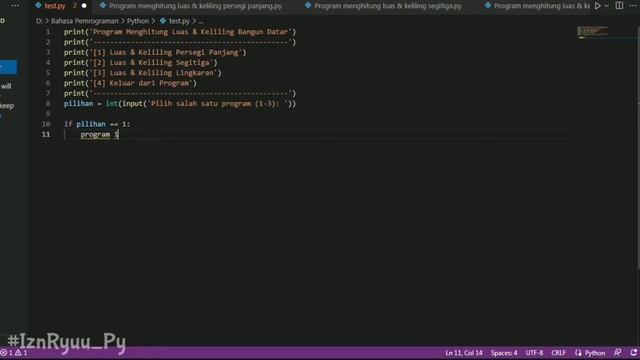Click the first line 'Program Menghitung Luas' print
The width and height of the screenshot is (640, 360).
point(180,32)
